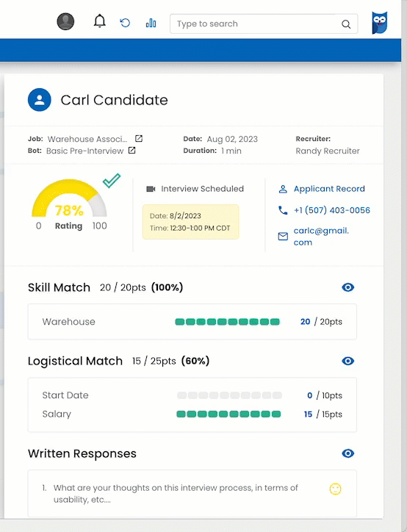Click the Randy Recruiter name

click(x=328, y=151)
